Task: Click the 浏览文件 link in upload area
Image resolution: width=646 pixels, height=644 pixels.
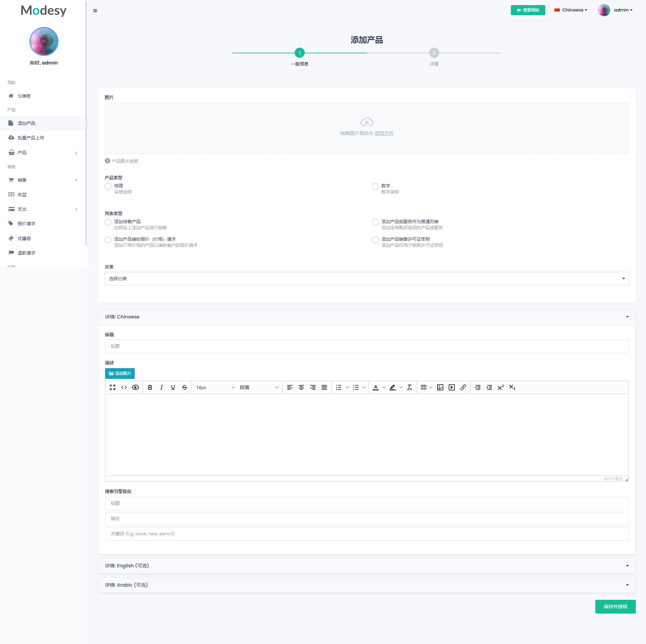Action: coord(384,133)
